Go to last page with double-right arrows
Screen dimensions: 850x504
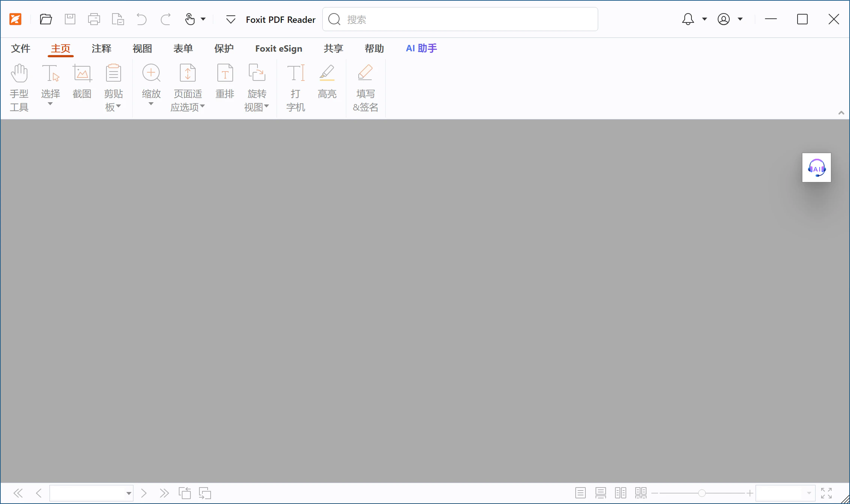click(164, 493)
